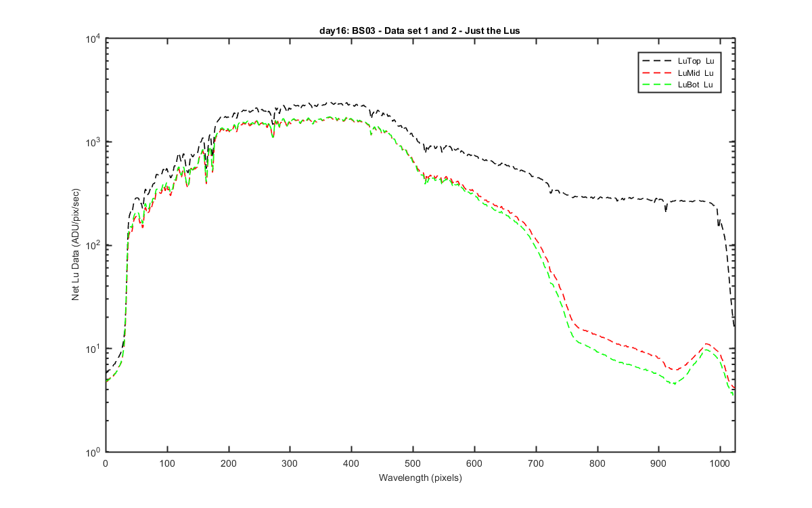Click the black LuTop curve plateau near 850
Viewport: 812px width, 508px height.
629,198
